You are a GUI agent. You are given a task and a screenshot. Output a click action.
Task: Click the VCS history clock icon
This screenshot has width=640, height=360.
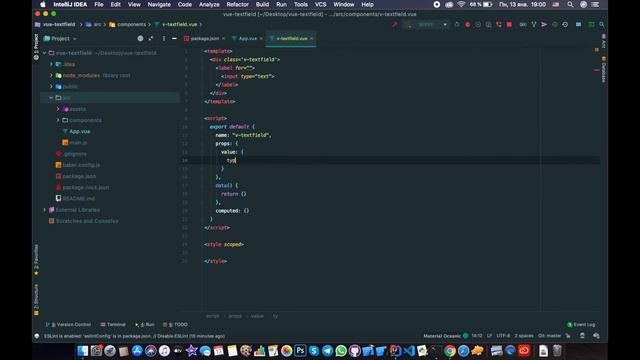(565, 24)
